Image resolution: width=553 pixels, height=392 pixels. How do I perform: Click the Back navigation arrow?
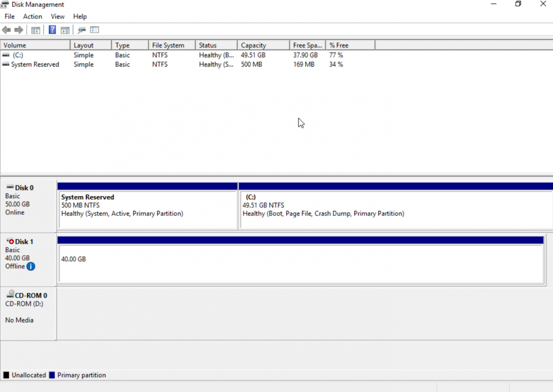pos(6,30)
